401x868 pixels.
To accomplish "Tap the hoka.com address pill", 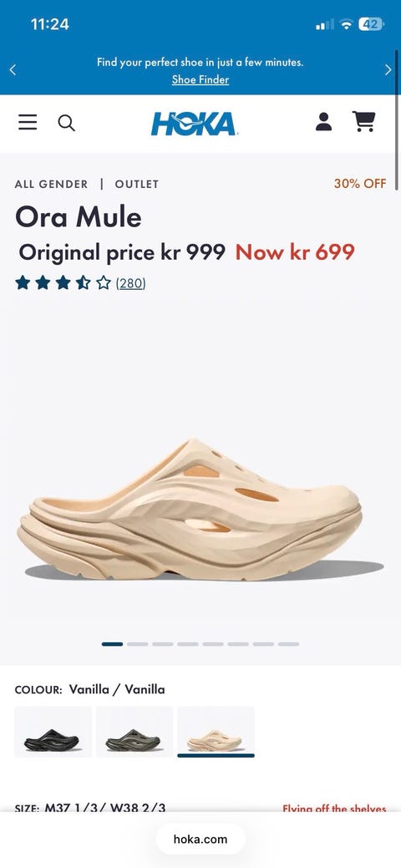I will coord(200,840).
